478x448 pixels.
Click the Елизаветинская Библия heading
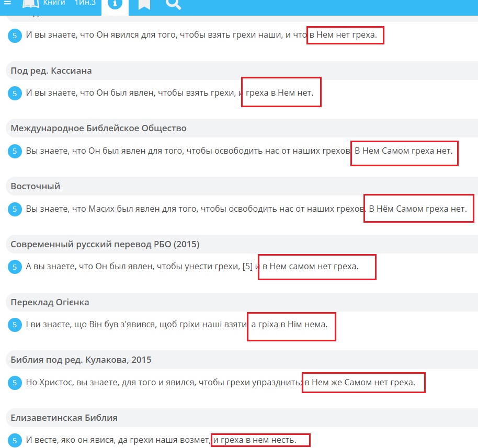64,418
